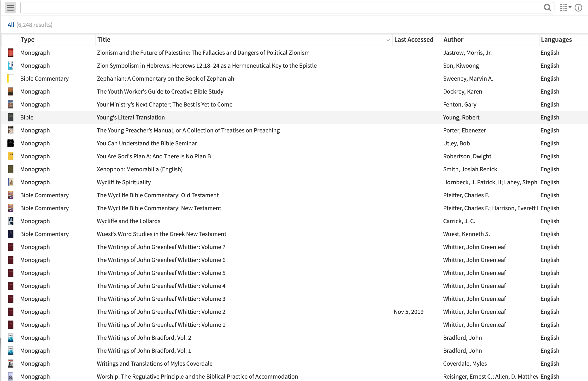Viewport: 588px width, 381px height.
Task: Click the search magnifier icon
Action: pos(547,8)
